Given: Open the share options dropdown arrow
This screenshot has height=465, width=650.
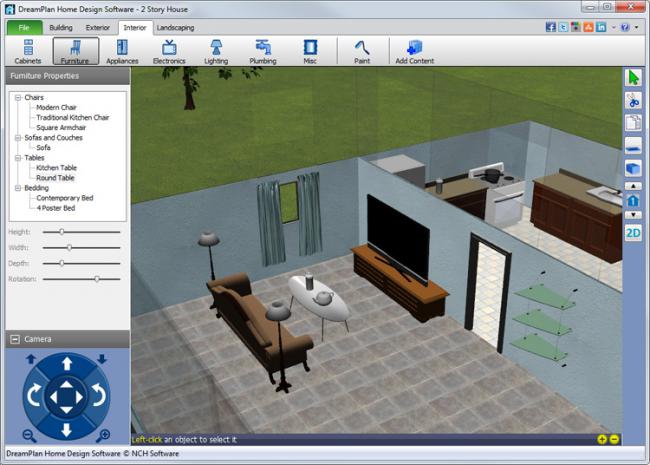Looking at the screenshot, I should (613, 28).
